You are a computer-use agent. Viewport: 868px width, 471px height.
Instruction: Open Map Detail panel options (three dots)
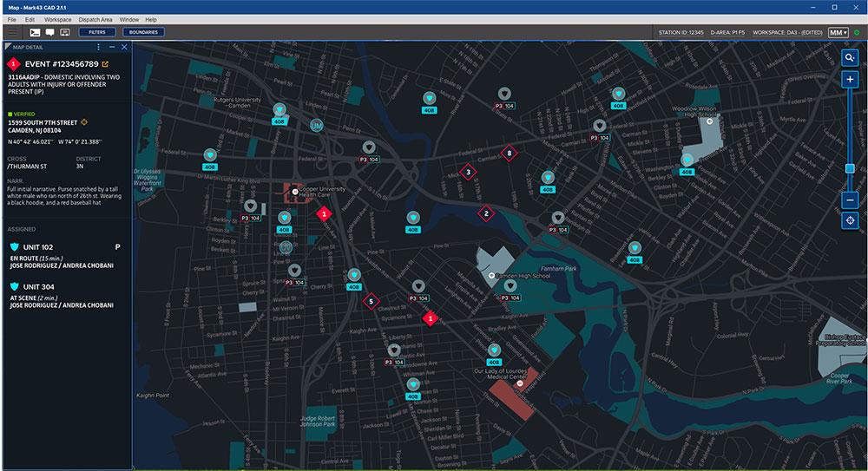click(98, 47)
